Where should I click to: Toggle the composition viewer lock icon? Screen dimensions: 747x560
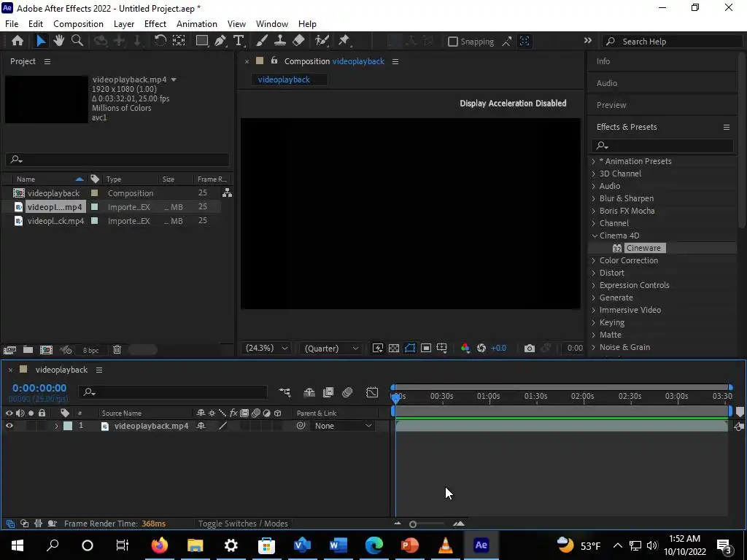coord(274,61)
